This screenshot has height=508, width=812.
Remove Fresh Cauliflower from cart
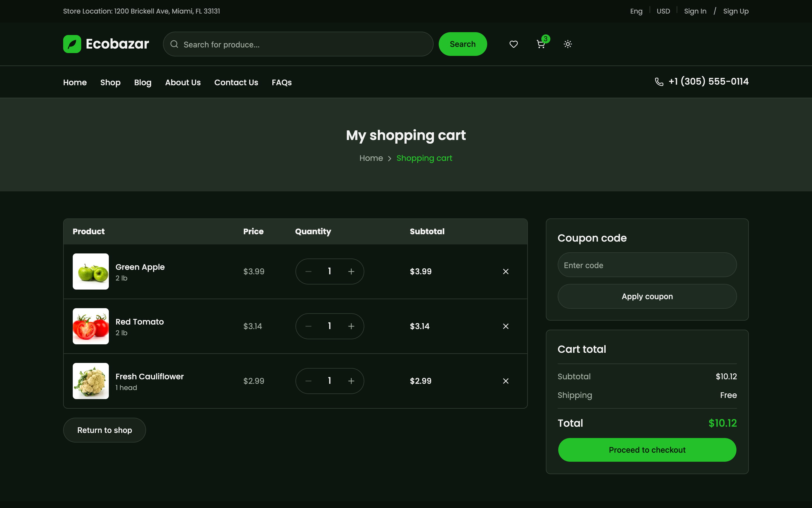coord(506,381)
